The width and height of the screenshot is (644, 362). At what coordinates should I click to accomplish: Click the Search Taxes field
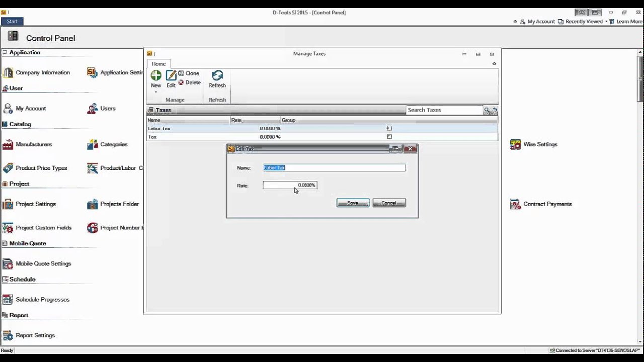click(x=445, y=110)
